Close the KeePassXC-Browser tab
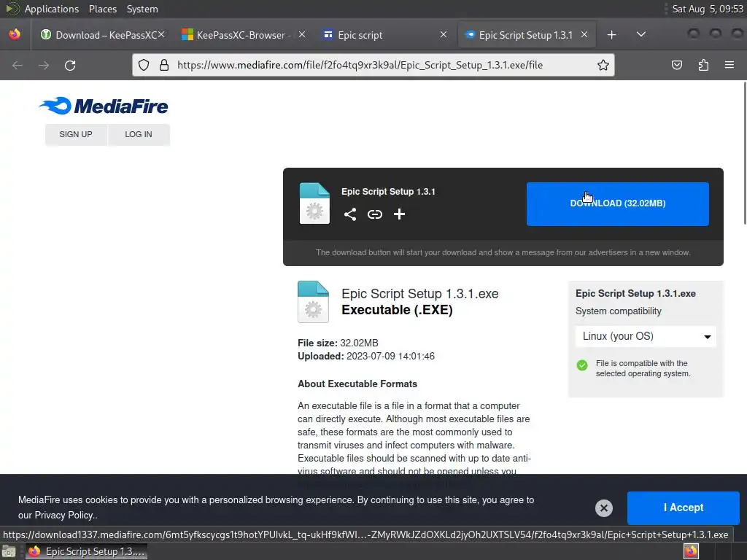The height and width of the screenshot is (560, 747). click(302, 35)
